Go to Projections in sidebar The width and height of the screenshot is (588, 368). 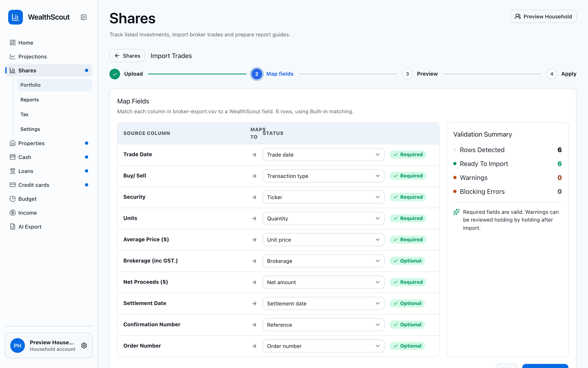[x=49, y=56]
